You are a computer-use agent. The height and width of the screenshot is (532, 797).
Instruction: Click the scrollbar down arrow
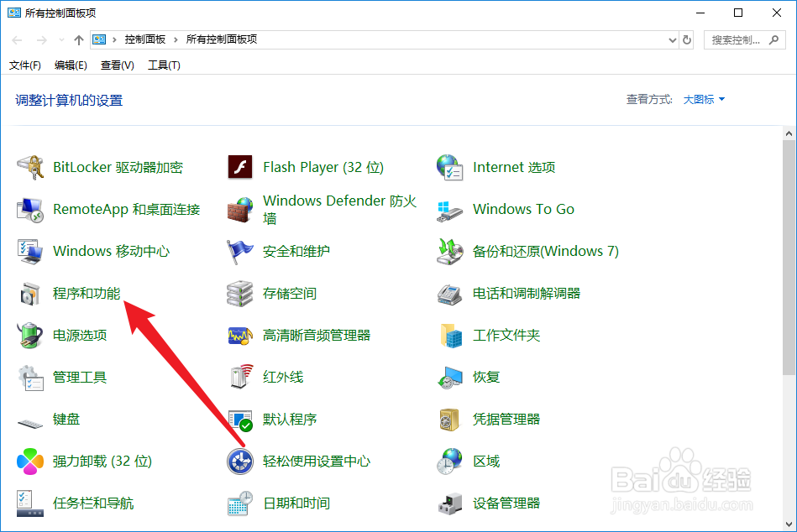[789, 524]
